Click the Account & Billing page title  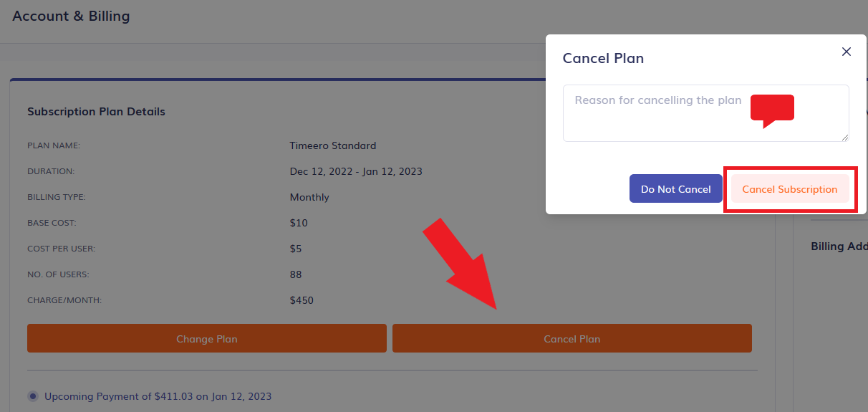[x=71, y=16]
